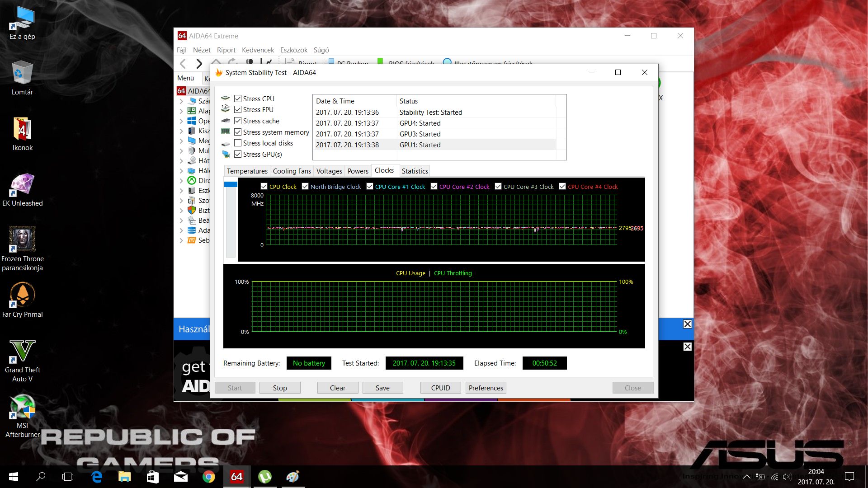This screenshot has height=488, width=868.
Task: Open Google Chrome from the taskbar
Action: (208, 477)
